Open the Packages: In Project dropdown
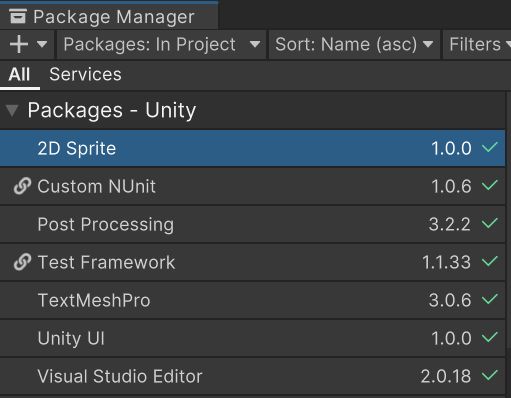Image resolution: width=511 pixels, height=398 pixels. [161, 44]
